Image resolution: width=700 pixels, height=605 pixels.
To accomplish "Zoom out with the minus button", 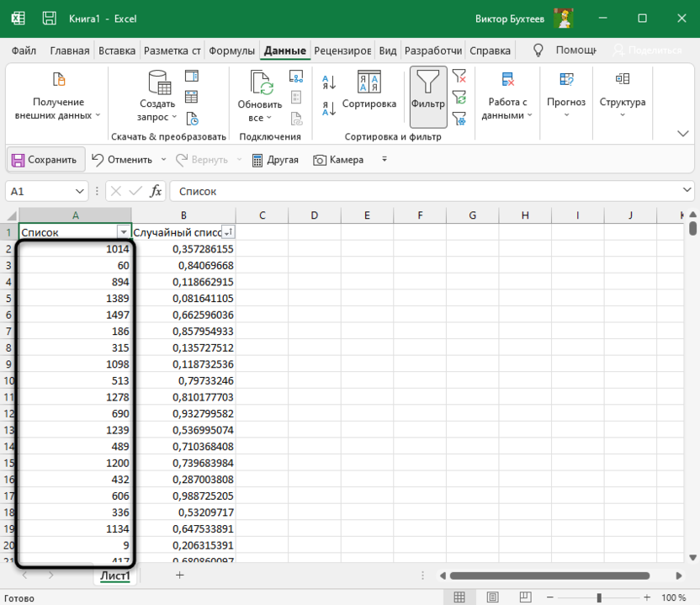I will [x=550, y=597].
